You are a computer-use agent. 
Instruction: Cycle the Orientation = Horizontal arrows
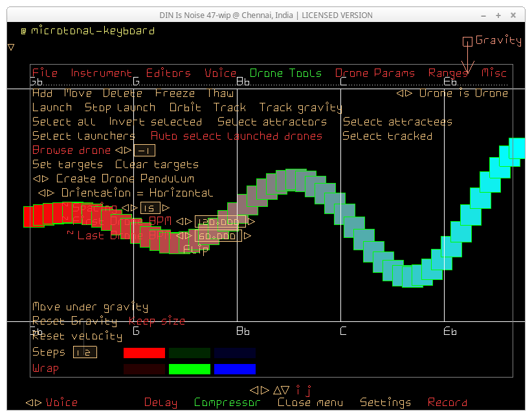click(x=46, y=193)
